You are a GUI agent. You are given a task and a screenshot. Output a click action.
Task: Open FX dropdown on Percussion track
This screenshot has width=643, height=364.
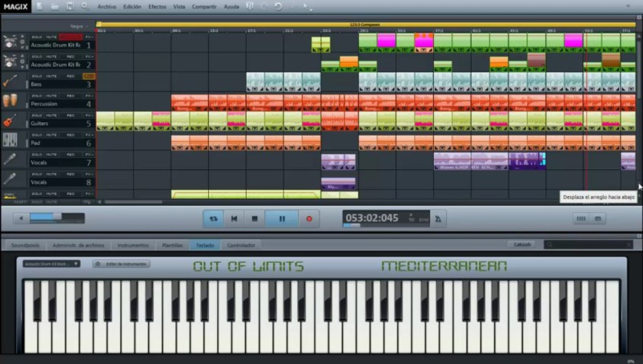click(89, 96)
